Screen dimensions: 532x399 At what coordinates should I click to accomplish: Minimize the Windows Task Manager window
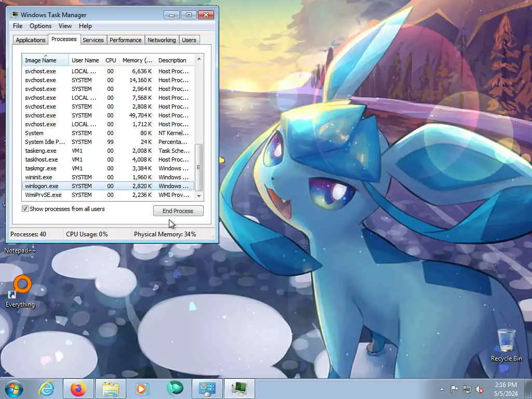click(x=171, y=15)
